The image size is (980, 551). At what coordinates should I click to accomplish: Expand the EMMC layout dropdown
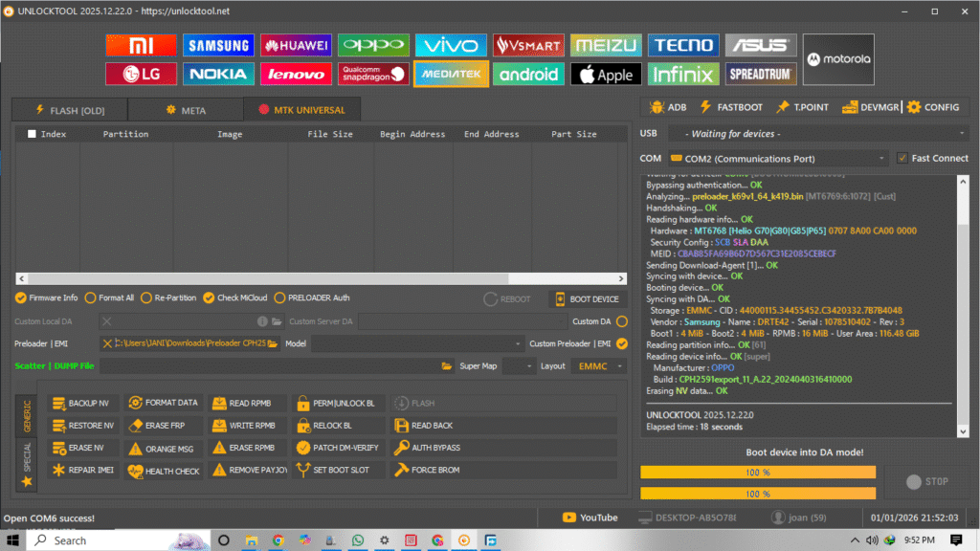pyautogui.click(x=599, y=365)
